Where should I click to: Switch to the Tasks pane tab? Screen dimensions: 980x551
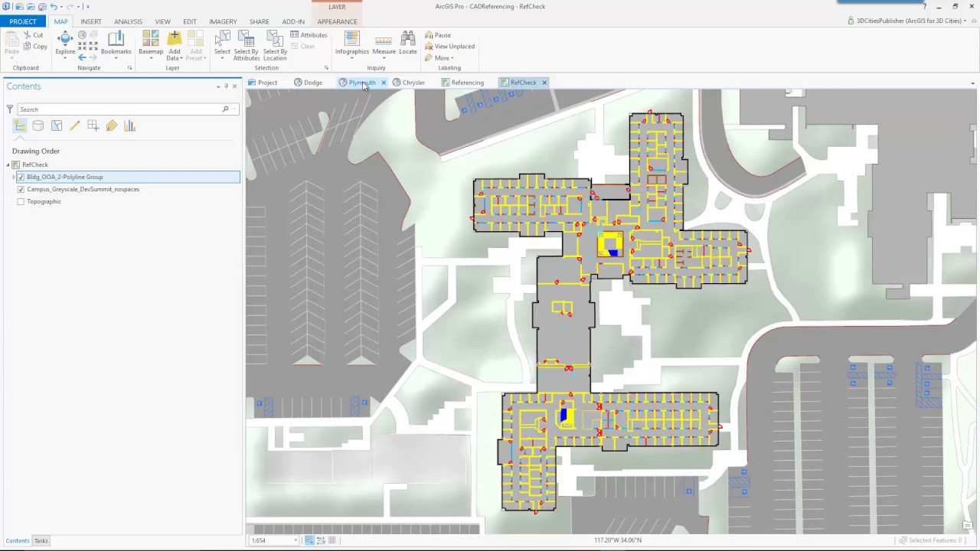(41, 541)
